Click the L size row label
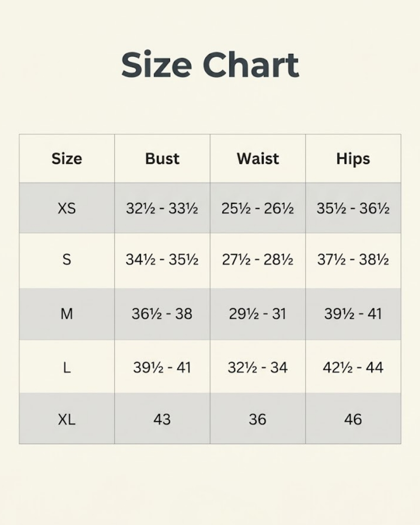 (67, 367)
